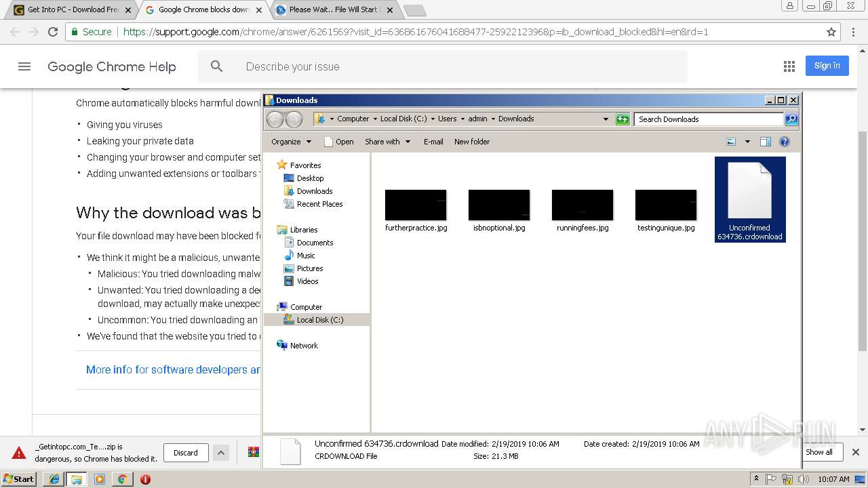Click the help search magnifier icon
This screenshot has height=488, width=868.
tap(216, 66)
